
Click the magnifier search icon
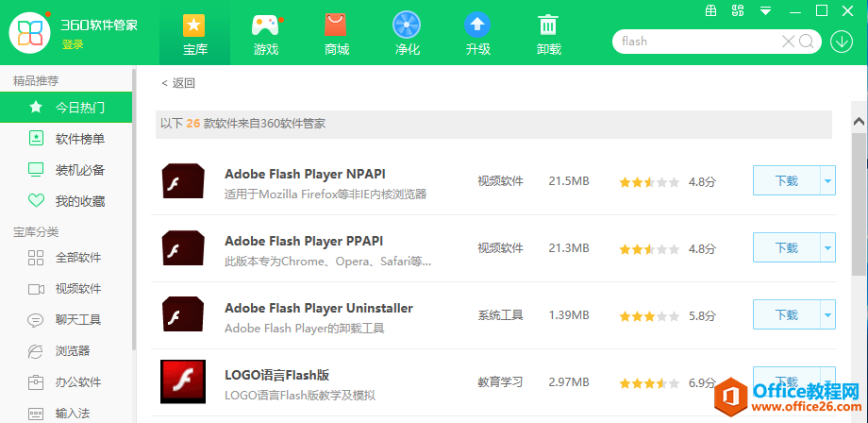click(x=807, y=42)
